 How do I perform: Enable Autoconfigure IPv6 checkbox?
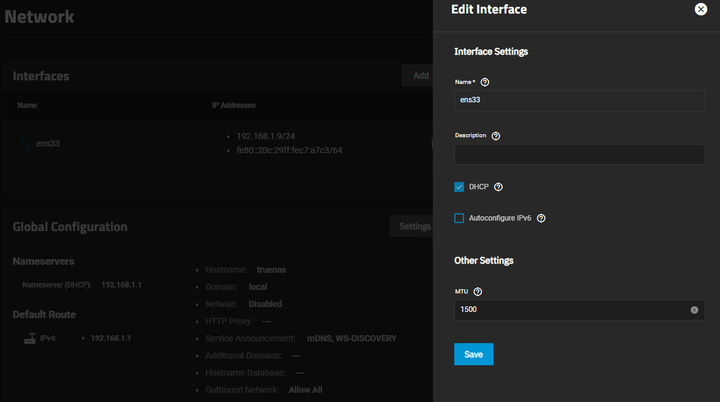[x=459, y=218]
